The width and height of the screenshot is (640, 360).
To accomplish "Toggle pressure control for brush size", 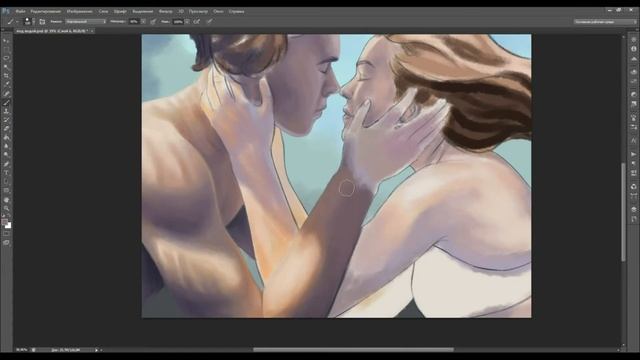I will coord(209,22).
